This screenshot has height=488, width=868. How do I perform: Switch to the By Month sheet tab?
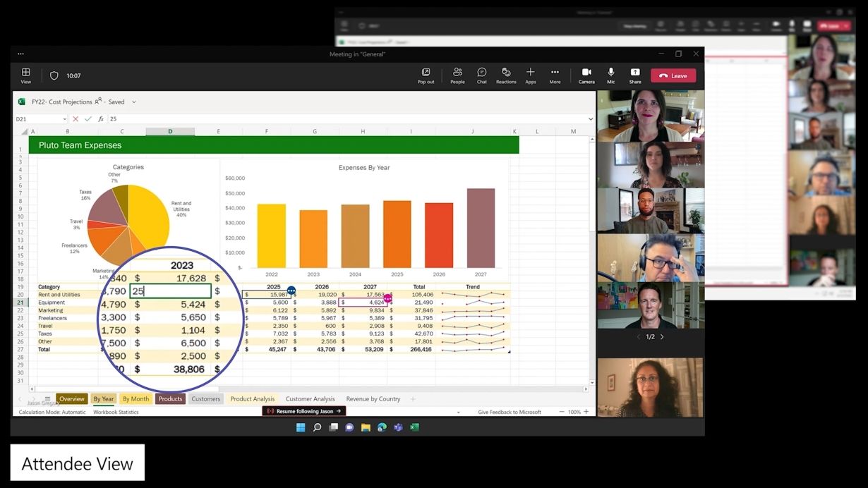point(135,398)
